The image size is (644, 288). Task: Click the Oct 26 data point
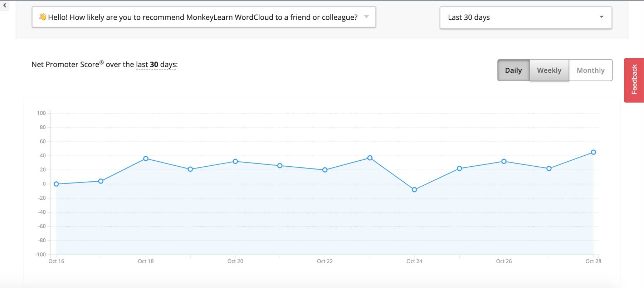point(504,161)
